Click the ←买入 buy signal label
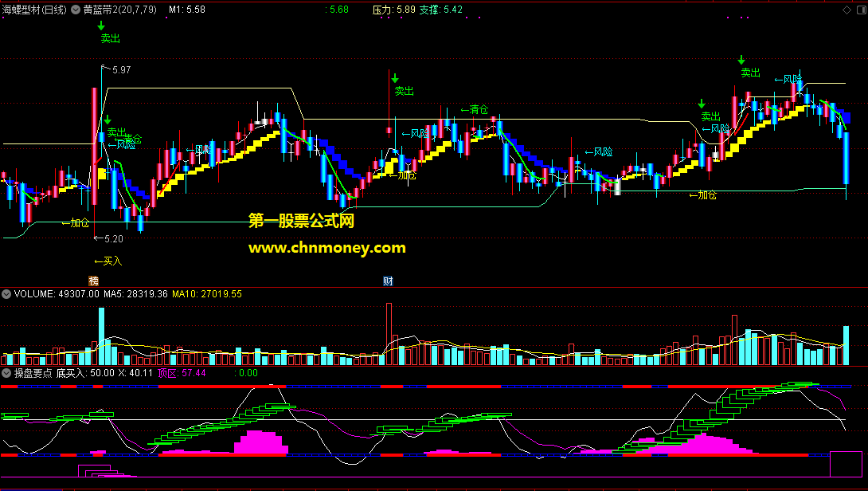 tap(108, 261)
